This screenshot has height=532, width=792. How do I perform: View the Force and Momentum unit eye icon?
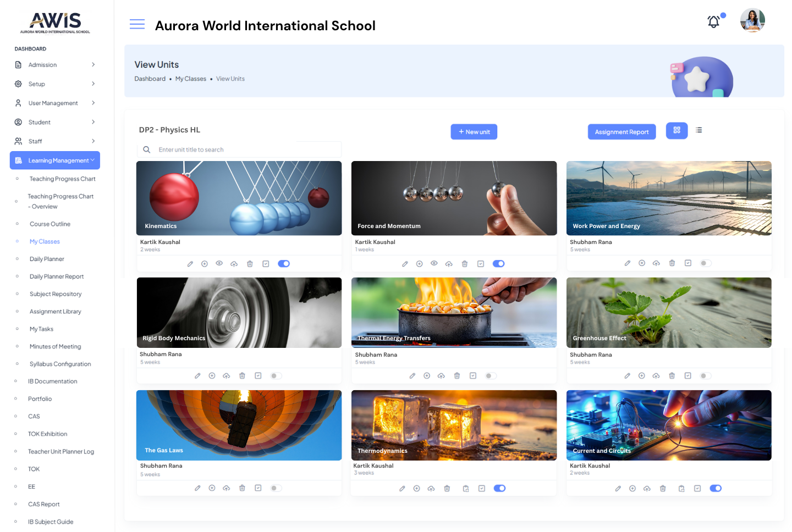point(434,263)
